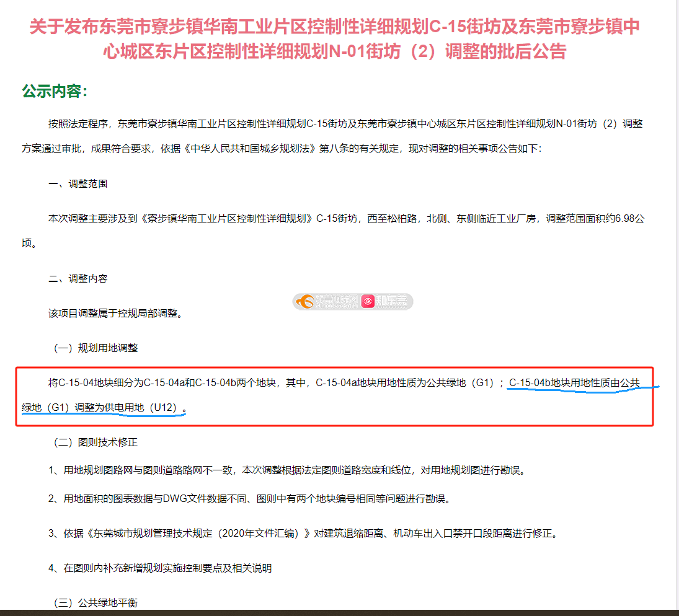Click the 该项目调整属于控规局部调整 sentence
This screenshot has height=616, width=679.
click(115, 313)
